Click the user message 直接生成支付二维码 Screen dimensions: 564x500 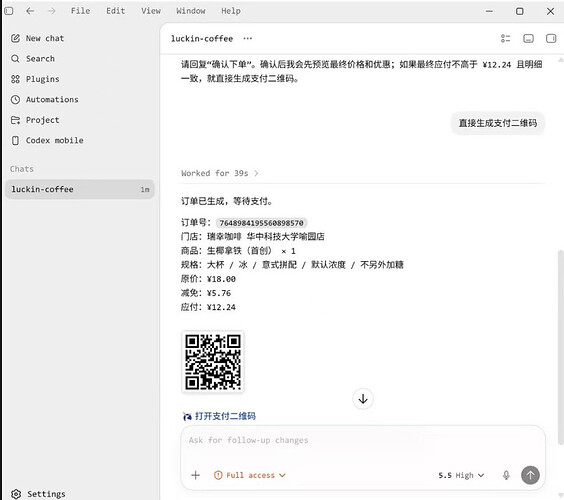pyautogui.click(x=498, y=123)
